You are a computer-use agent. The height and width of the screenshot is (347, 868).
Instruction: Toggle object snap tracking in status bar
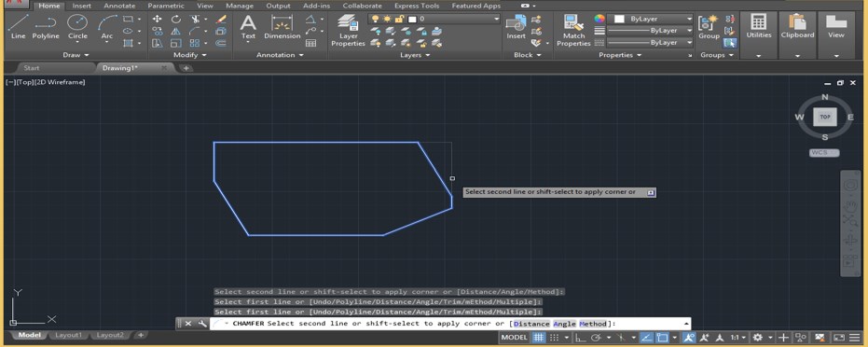tap(646, 337)
